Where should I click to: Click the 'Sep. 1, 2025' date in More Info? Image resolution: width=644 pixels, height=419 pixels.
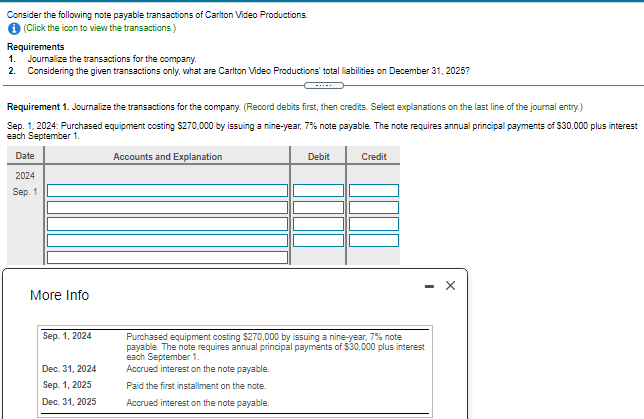[67, 385]
